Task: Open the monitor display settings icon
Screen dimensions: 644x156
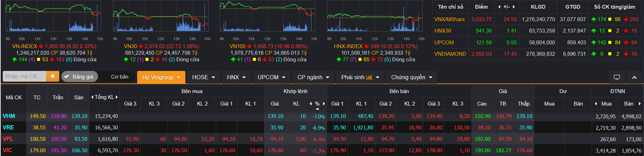Action: coord(617,77)
